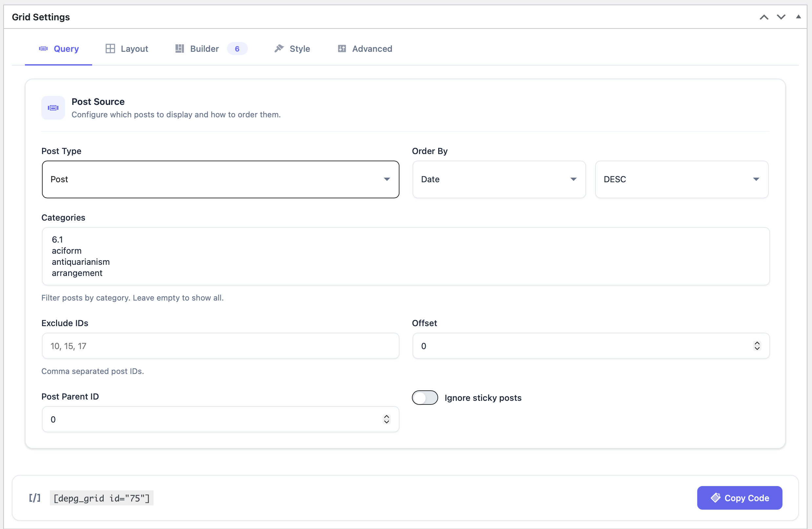The height and width of the screenshot is (529, 812).
Task: Open the Layout tab
Action: click(x=127, y=49)
